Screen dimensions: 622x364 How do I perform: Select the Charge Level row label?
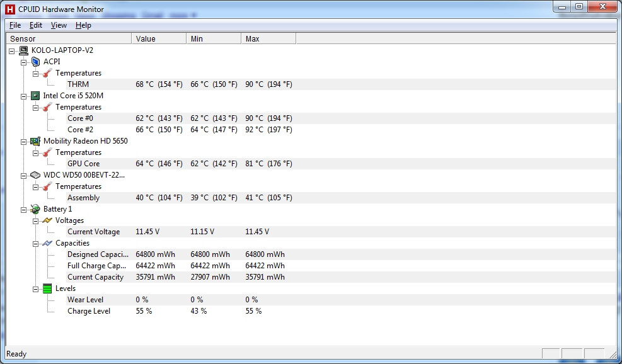click(89, 311)
